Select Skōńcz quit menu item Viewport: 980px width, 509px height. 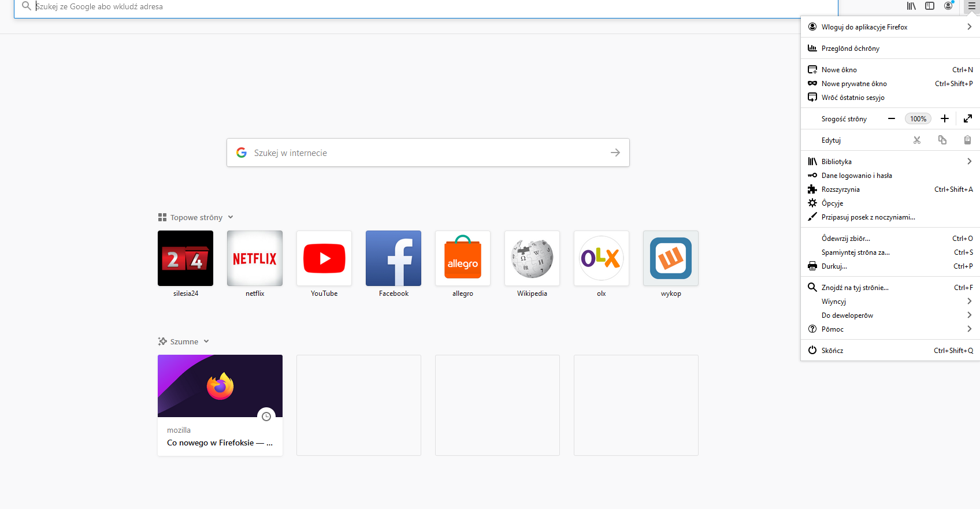890,351
